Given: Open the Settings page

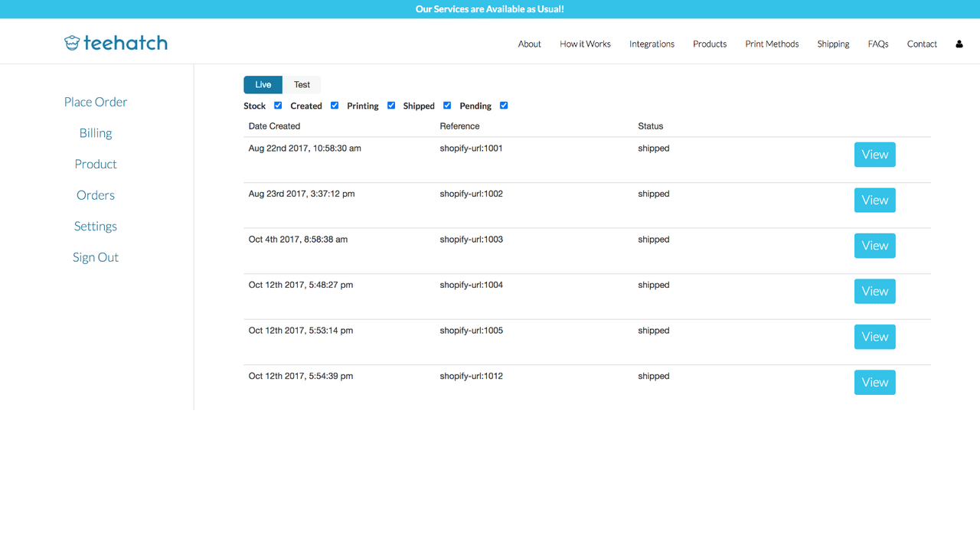Looking at the screenshot, I should coord(95,226).
